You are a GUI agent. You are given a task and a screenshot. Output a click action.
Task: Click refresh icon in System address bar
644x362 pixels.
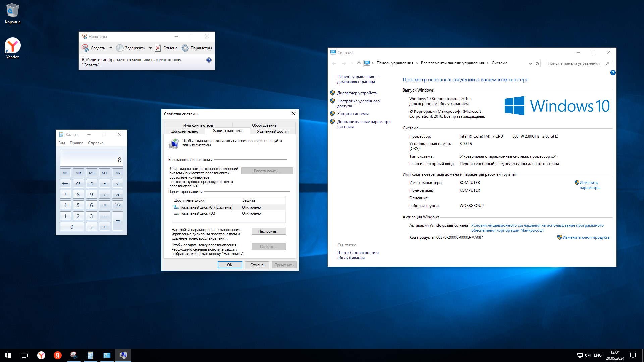pyautogui.click(x=537, y=63)
